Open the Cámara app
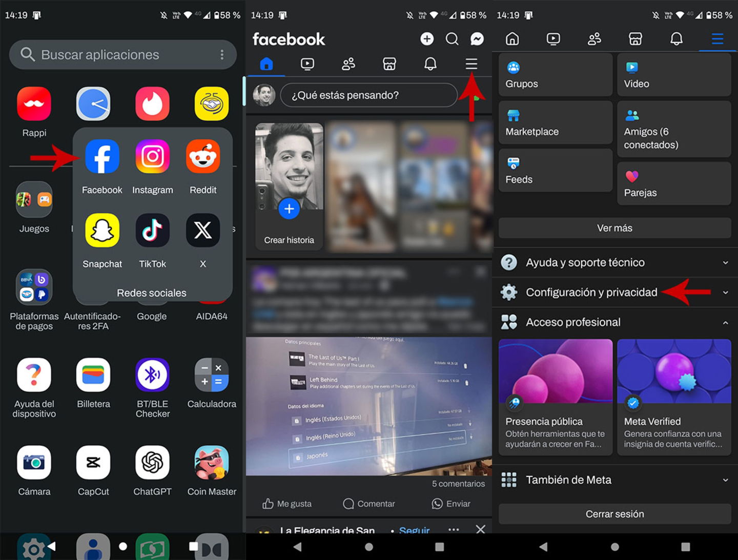This screenshot has width=738, height=560. pyautogui.click(x=34, y=462)
